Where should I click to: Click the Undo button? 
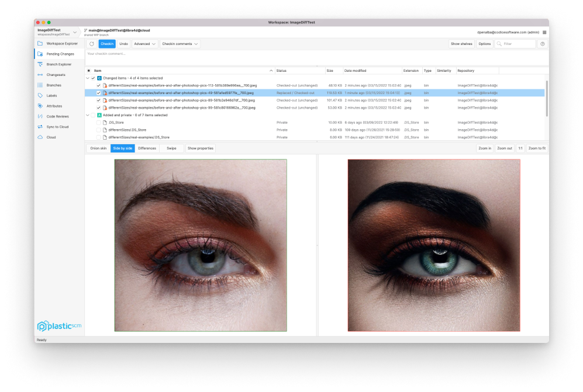tap(123, 44)
